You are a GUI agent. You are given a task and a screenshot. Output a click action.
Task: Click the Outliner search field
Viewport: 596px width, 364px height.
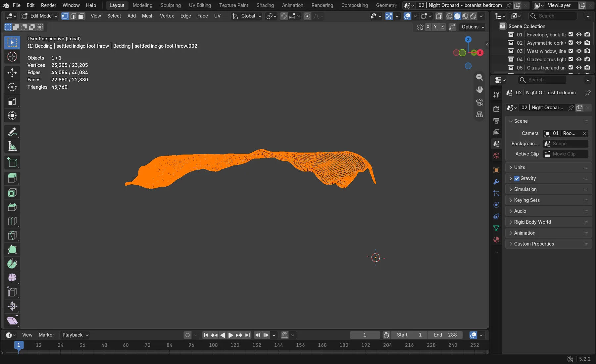coord(552,16)
